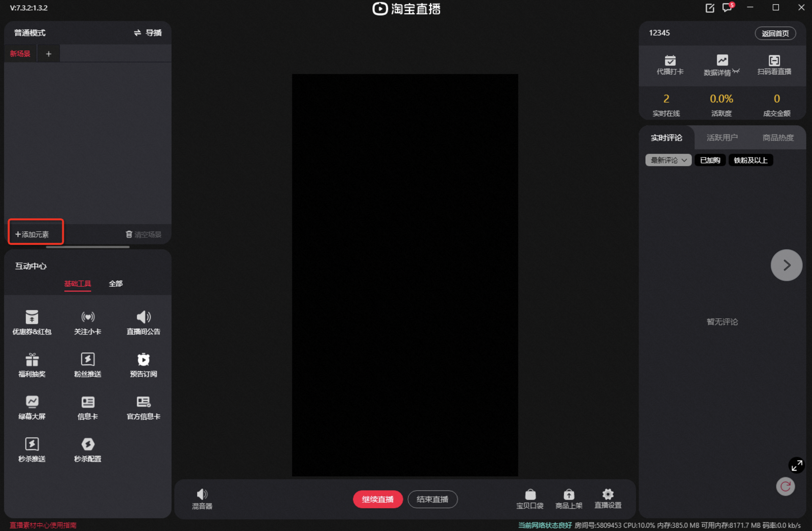Toggle the 铁粉及以上 comment filter
The width and height of the screenshot is (812, 531).
pyautogui.click(x=750, y=160)
